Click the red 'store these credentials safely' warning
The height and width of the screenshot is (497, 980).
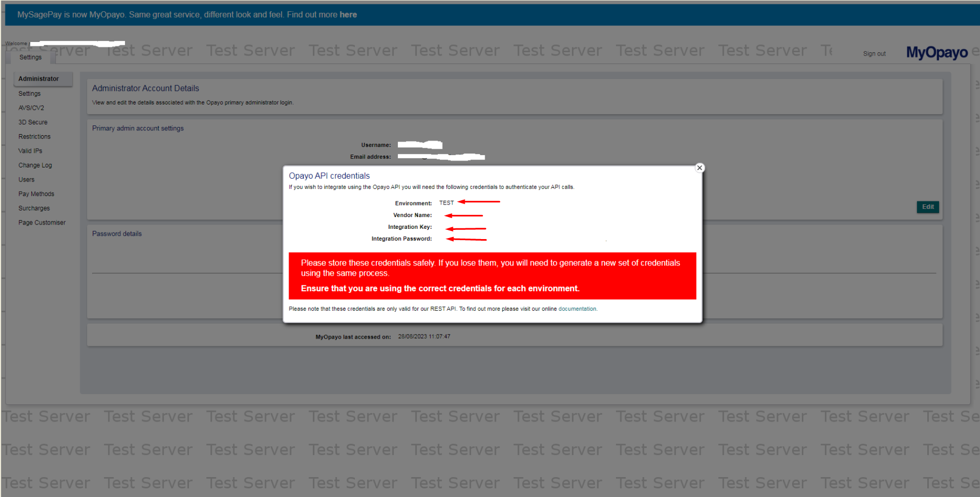492,276
